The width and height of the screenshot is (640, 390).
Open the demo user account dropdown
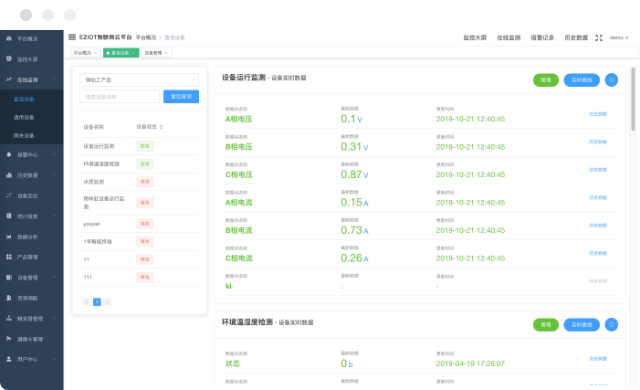[619, 38]
